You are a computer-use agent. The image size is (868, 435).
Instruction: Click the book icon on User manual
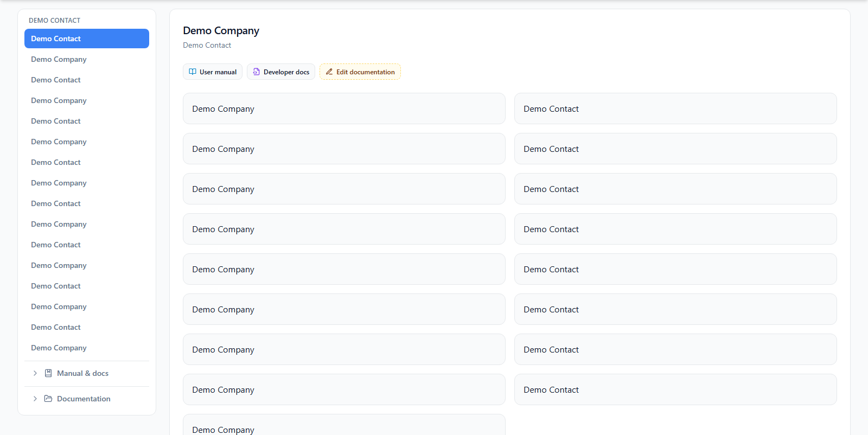coord(193,72)
